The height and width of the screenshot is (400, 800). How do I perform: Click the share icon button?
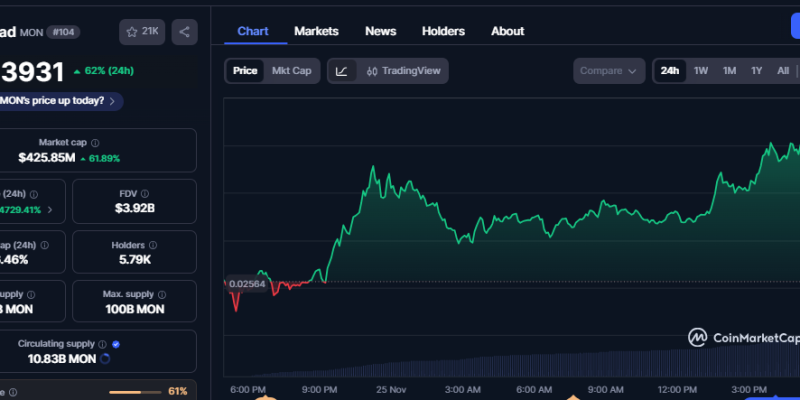tap(184, 32)
